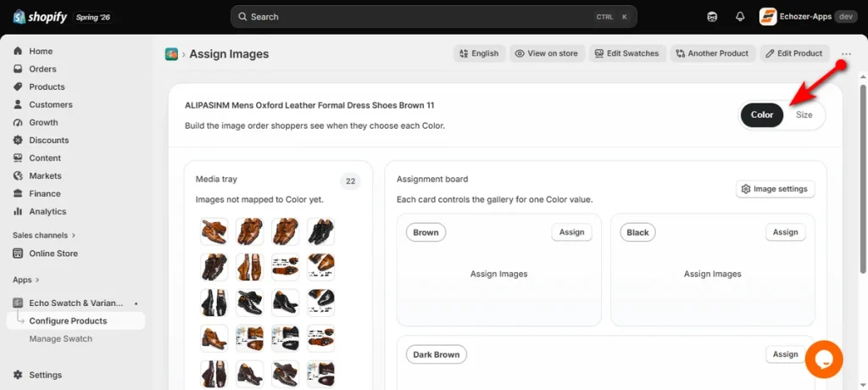
Task: Click the media tray count badge 22
Action: pyautogui.click(x=350, y=181)
